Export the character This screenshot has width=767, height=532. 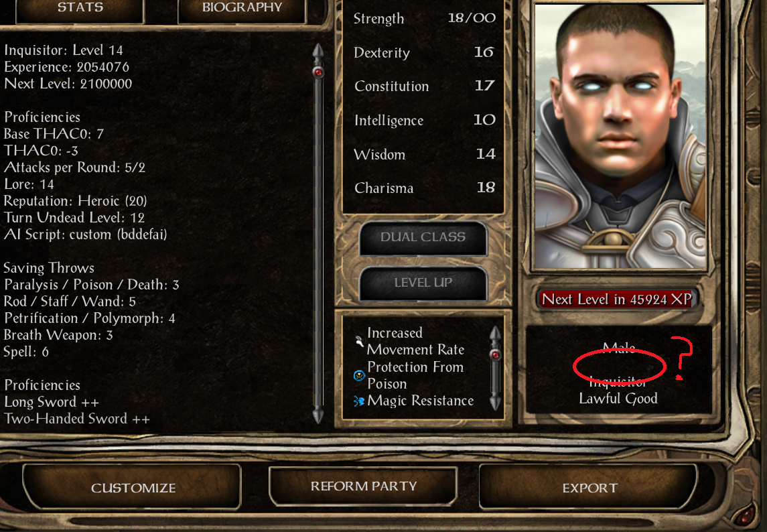[589, 487]
